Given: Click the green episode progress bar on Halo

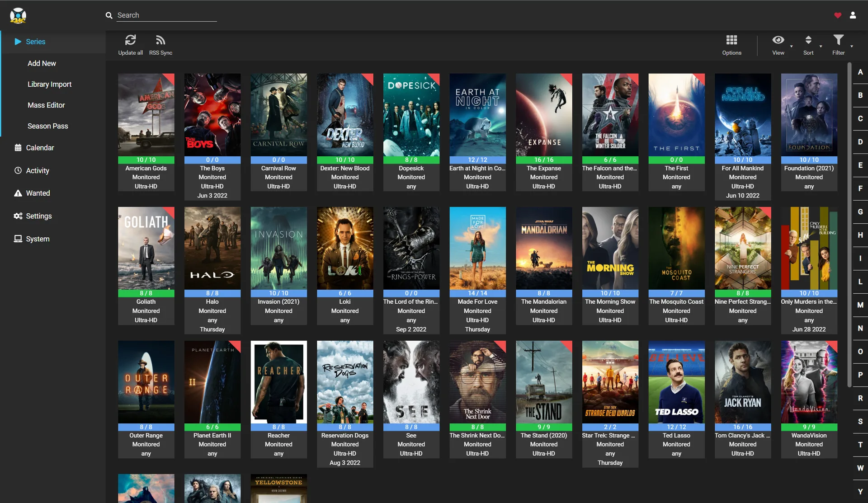Looking at the screenshot, I should pyautogui.click(x=212, y=293).
